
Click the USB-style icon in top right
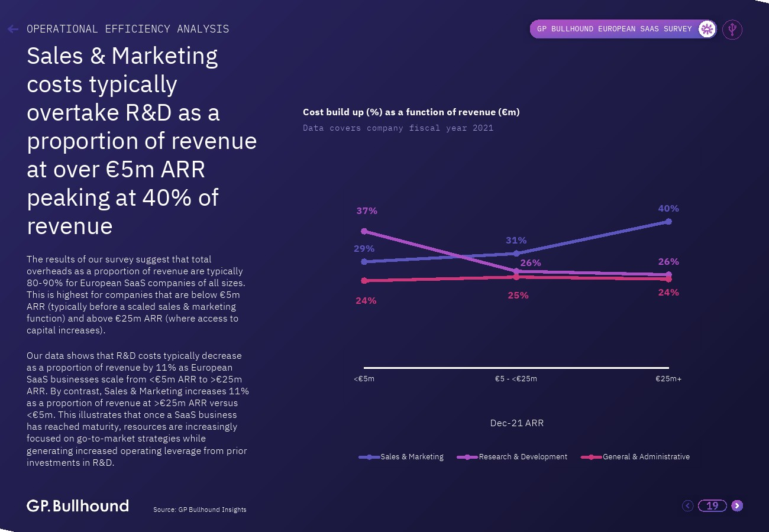pos(732,29)
